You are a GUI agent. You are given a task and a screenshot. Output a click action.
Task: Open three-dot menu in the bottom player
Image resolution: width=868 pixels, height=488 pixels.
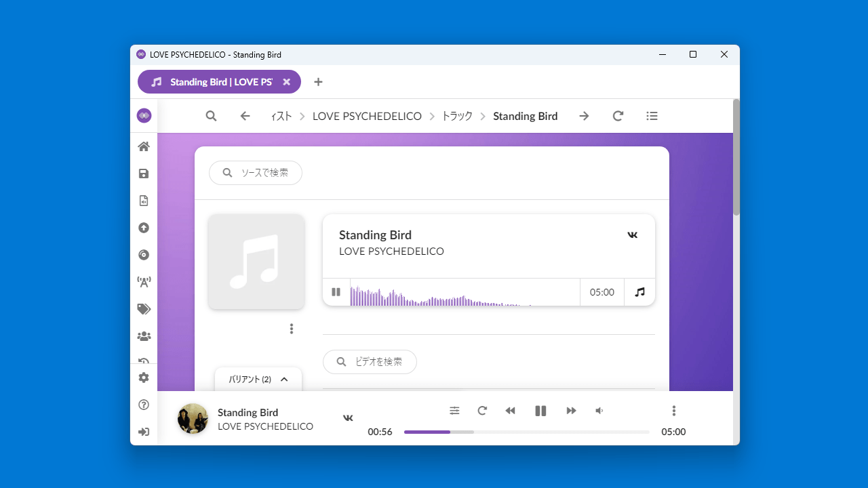click(673, 411)
